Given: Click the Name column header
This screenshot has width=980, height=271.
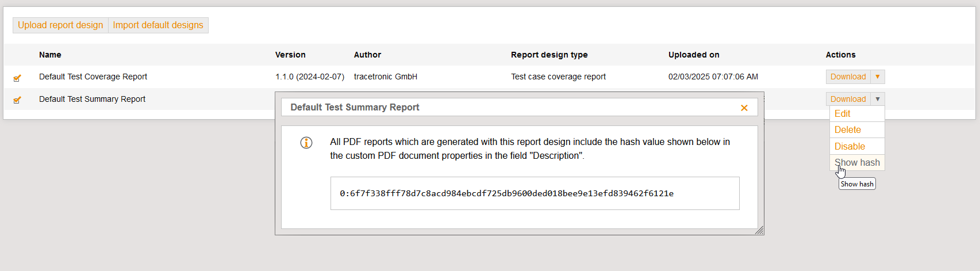Looking at the screenshot, I should point(50,55).
